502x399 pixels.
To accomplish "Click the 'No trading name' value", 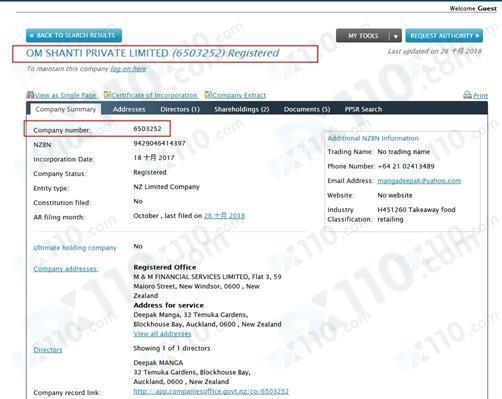I will [404, 152].
